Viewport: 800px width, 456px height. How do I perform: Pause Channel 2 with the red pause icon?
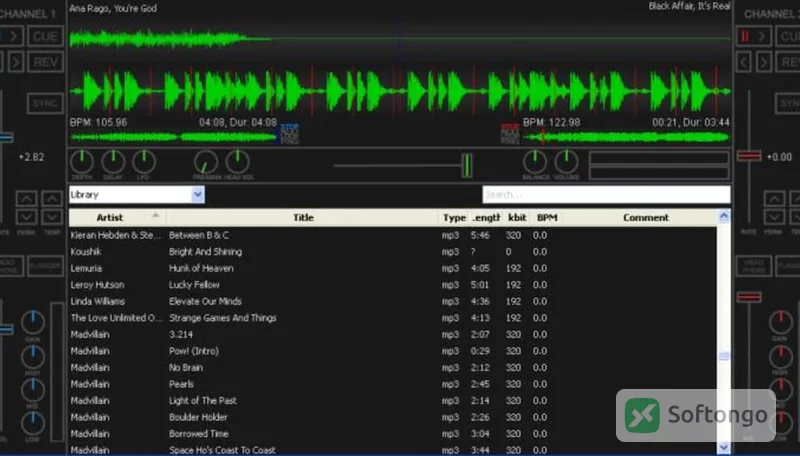click(x=744, y=36)
